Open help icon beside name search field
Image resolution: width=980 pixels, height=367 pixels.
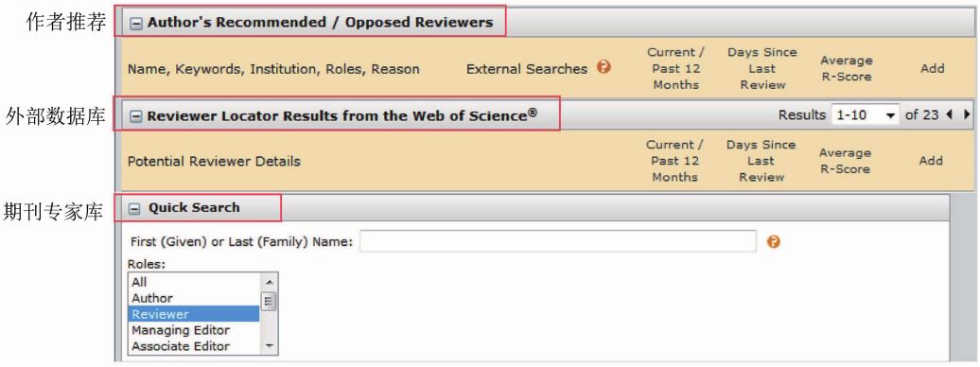point(773,241)
